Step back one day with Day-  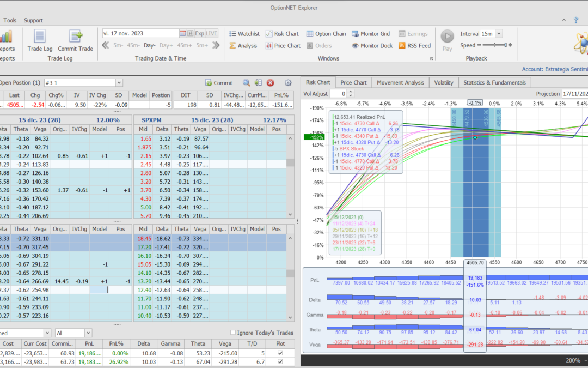[149, 46]
